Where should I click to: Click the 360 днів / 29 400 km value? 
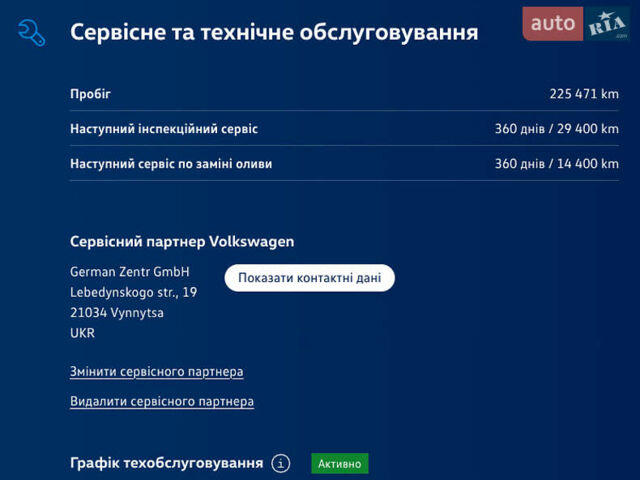556,129
